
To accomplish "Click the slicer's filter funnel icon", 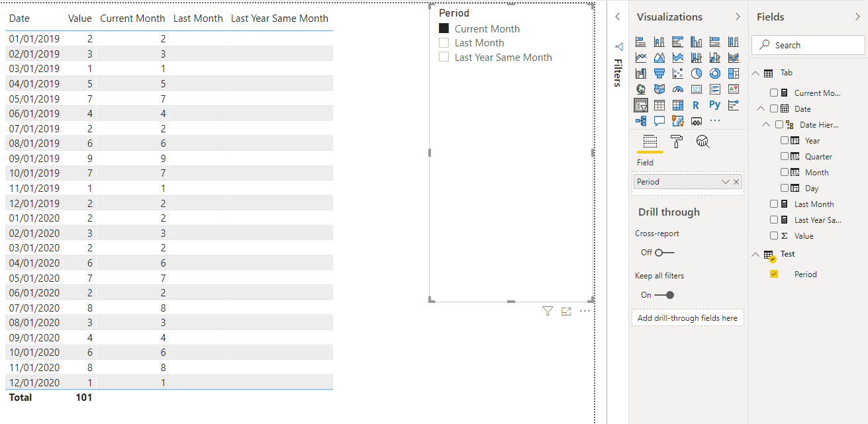I will [x=548, y=311].
